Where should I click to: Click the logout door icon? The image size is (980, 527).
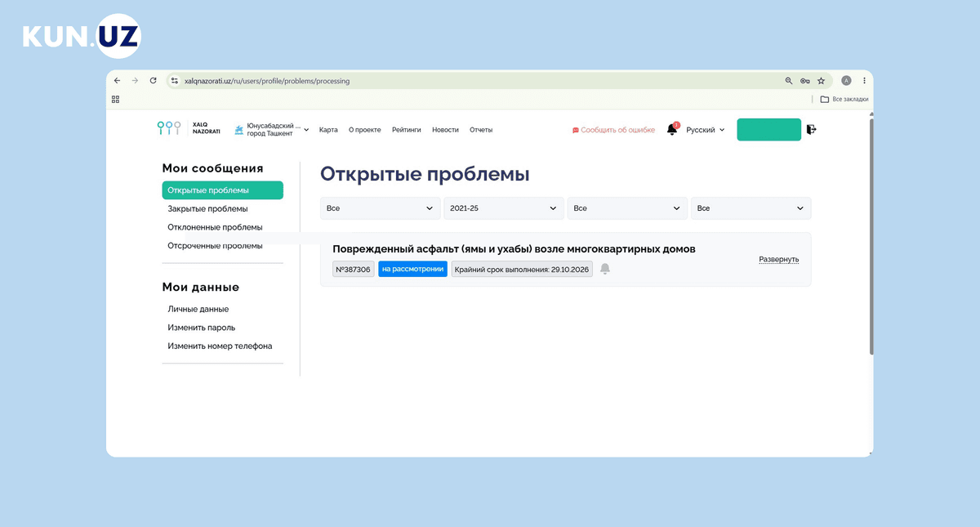pos(811,129)
